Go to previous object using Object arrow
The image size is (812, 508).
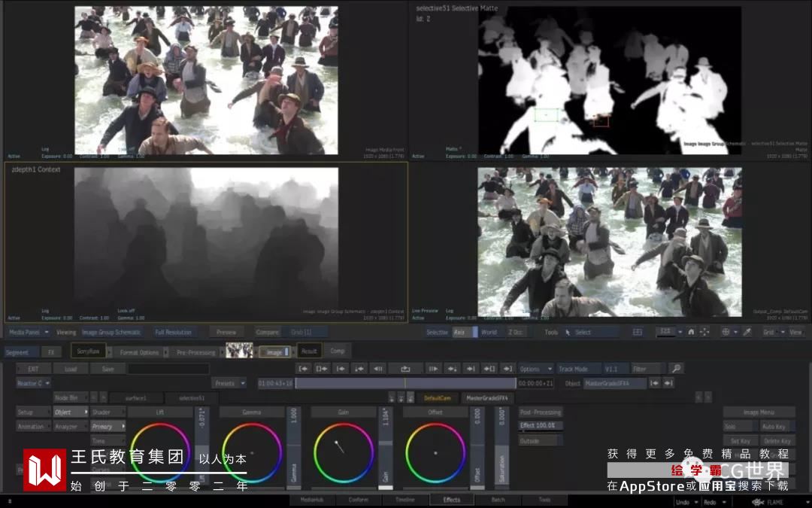(x=655, y=383)
